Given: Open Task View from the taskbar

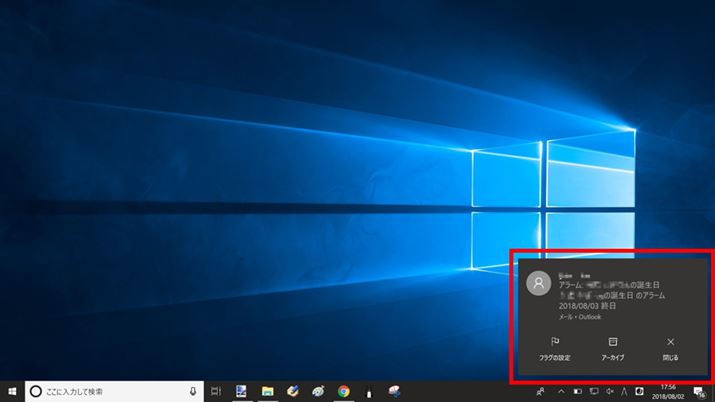Looking at the screenshot, I should (216, 391).
